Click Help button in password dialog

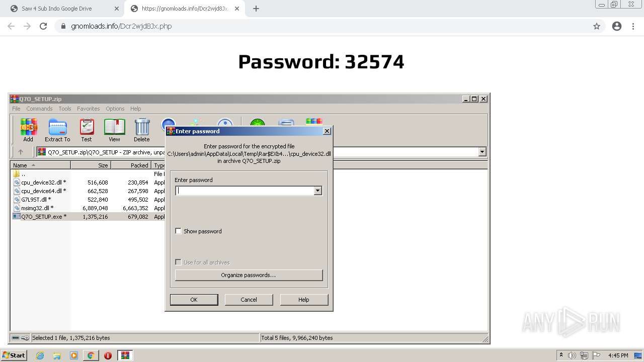(x=303, y=300)
